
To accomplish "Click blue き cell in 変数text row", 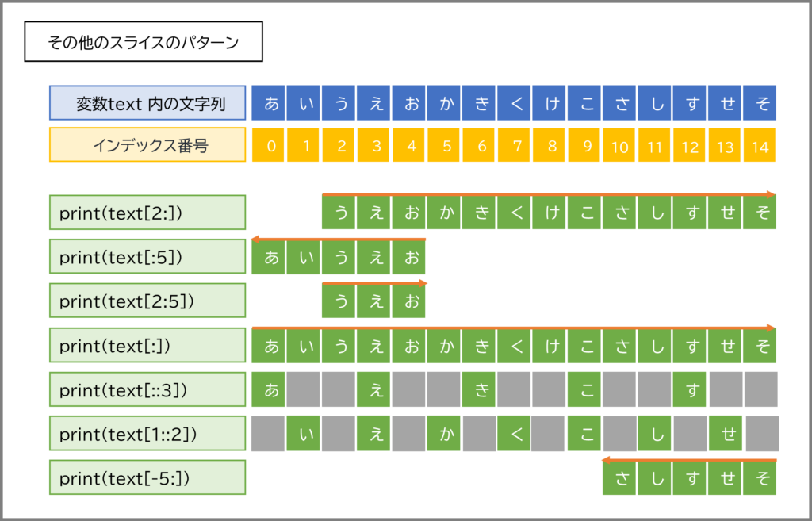I will point(478,103).
